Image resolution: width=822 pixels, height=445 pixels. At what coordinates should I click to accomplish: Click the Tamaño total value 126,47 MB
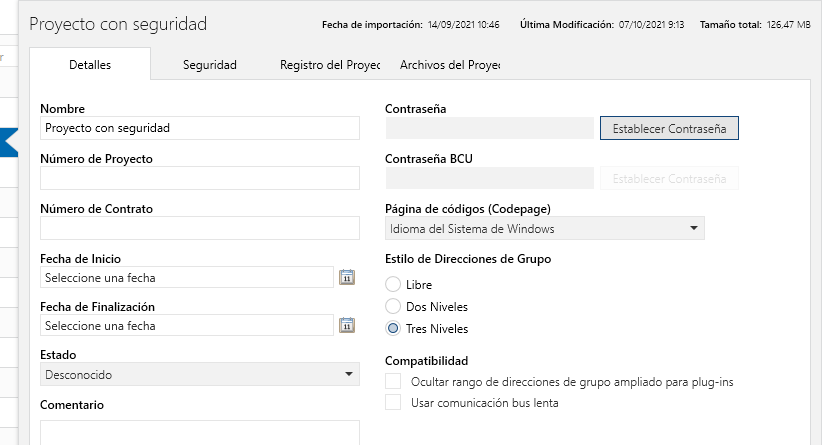click(788, 25)
